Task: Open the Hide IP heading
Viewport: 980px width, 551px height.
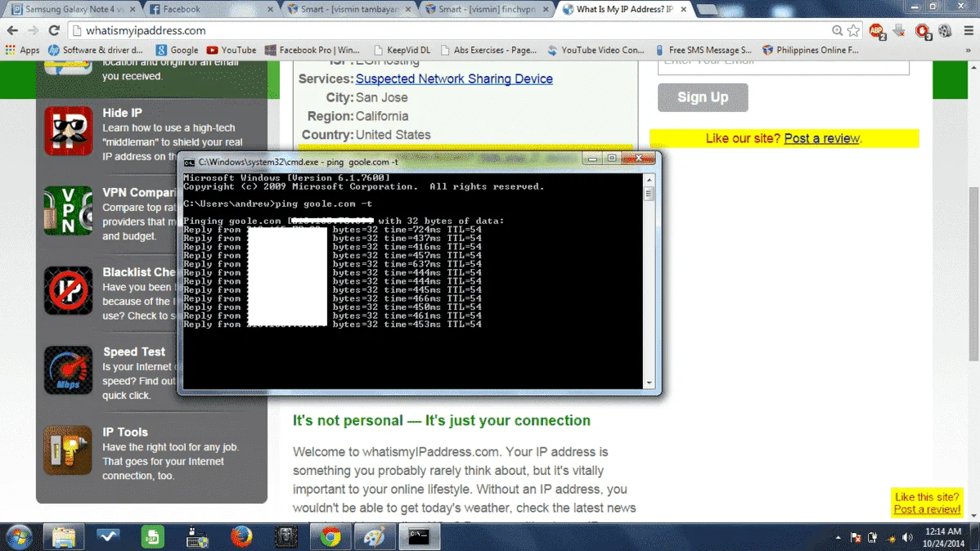Action: [x=123, y=113]
